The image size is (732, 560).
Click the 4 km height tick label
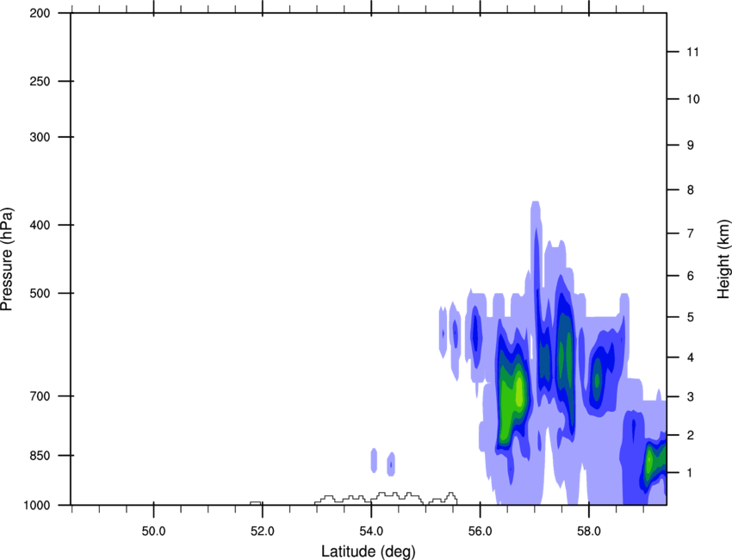(x=691, y=358)
